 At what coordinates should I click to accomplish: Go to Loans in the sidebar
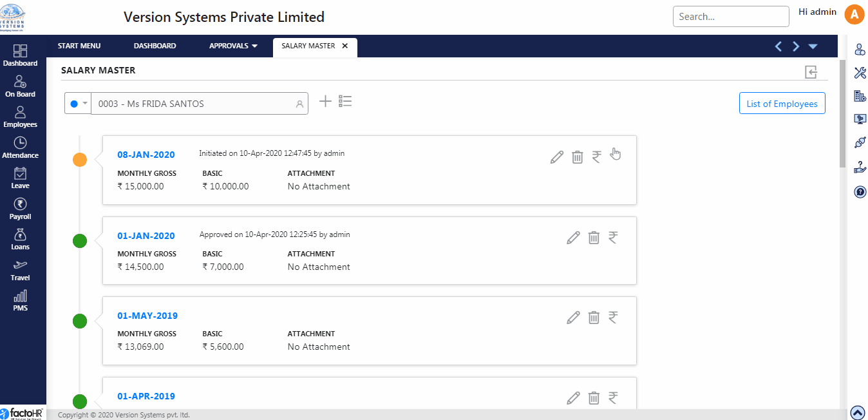[x=20, y=239]
